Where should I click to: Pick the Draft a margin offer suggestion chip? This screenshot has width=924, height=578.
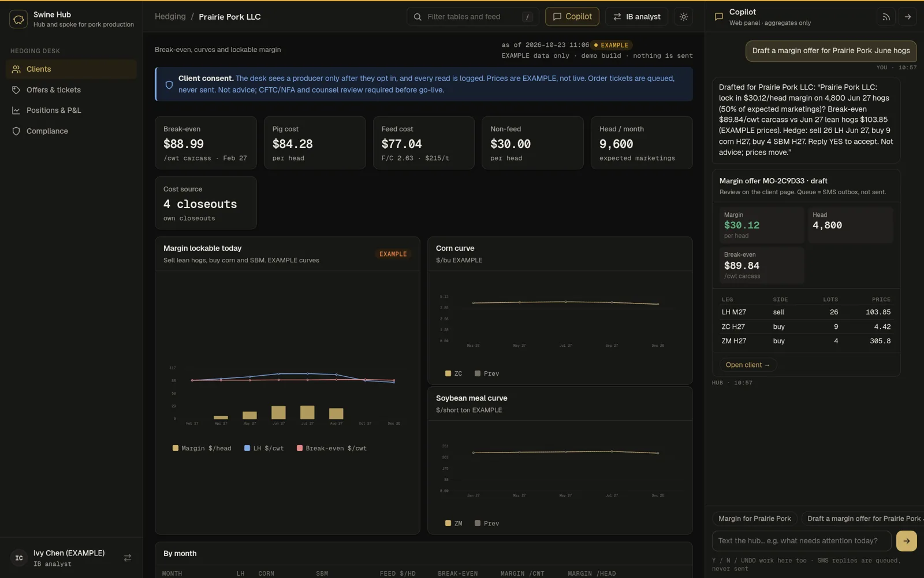tap(863, 518)
